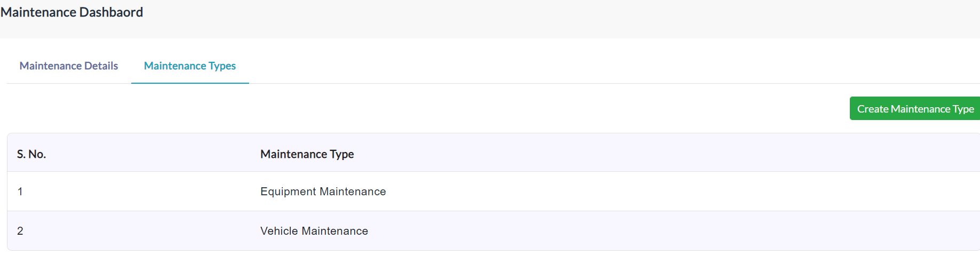Click the Maintenance Dashbaord page heading

coord(71,12)
